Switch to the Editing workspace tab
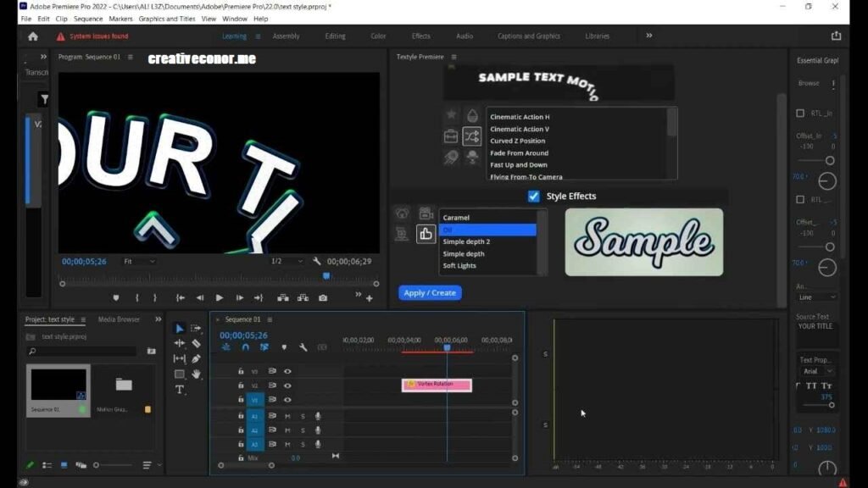The height and width of the screenshot is (488, 868). click(x=335, y=36)
